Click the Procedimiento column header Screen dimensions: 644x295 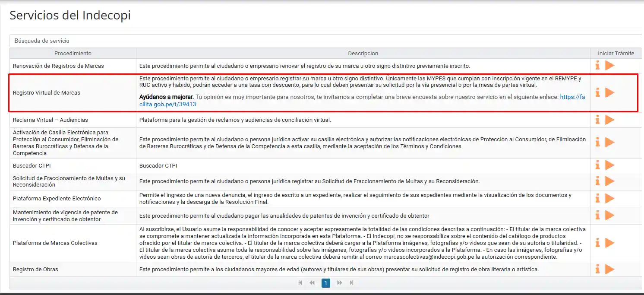73,53
